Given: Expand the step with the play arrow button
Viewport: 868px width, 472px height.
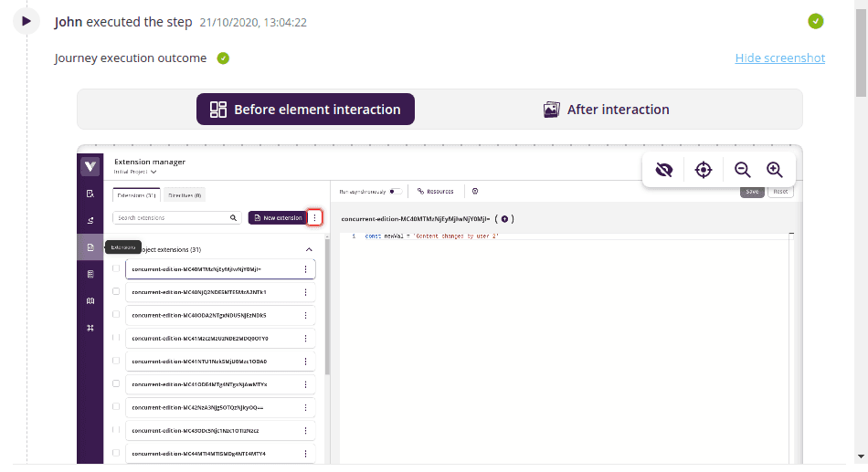Looking at the screenshot, I should [x=26, y=22].
